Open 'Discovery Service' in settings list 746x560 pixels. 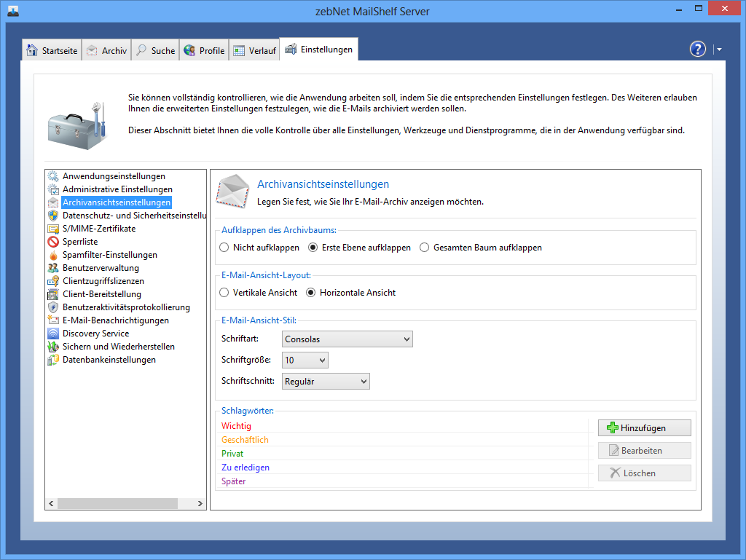[95, 334]
